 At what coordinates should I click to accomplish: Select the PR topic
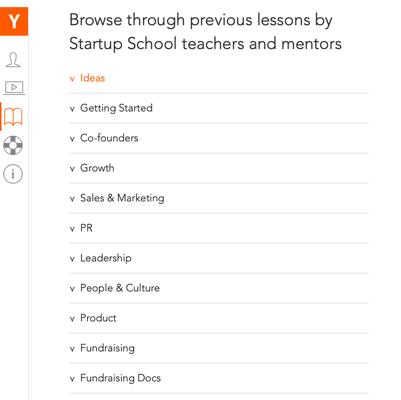(86, 228)
